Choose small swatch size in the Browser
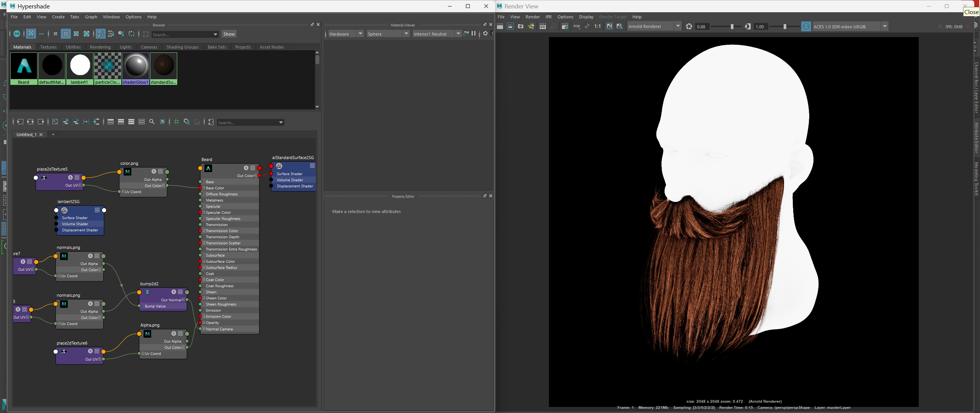This screenshot has height=413, width=980. (56, 34)
